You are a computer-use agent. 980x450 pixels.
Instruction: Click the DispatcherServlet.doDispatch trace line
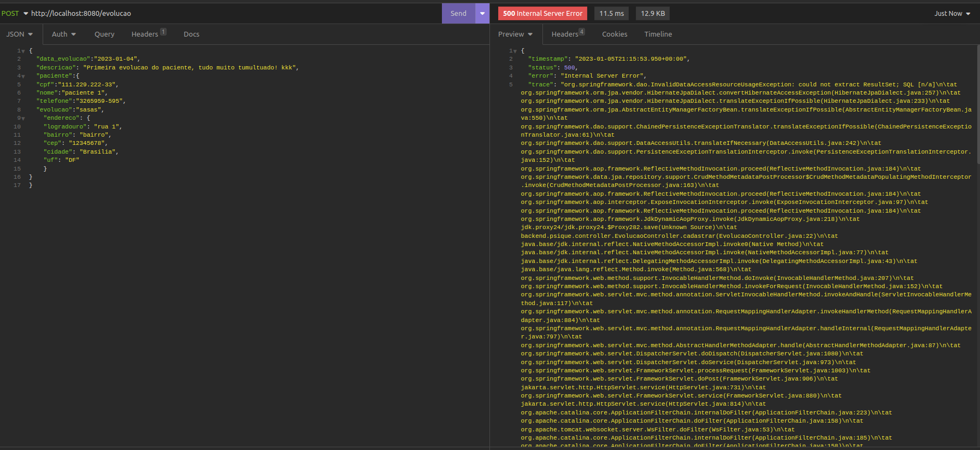[x=692, y=354]
